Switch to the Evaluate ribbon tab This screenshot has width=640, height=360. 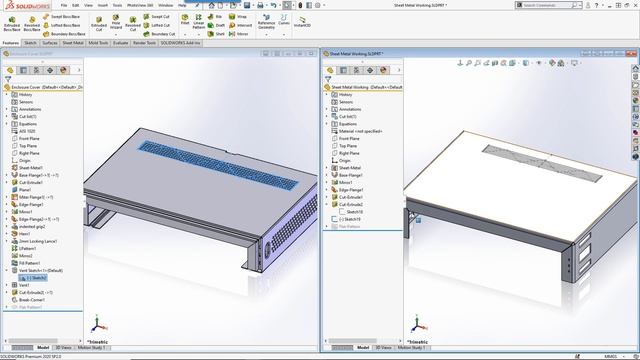(x=120, y=43)
